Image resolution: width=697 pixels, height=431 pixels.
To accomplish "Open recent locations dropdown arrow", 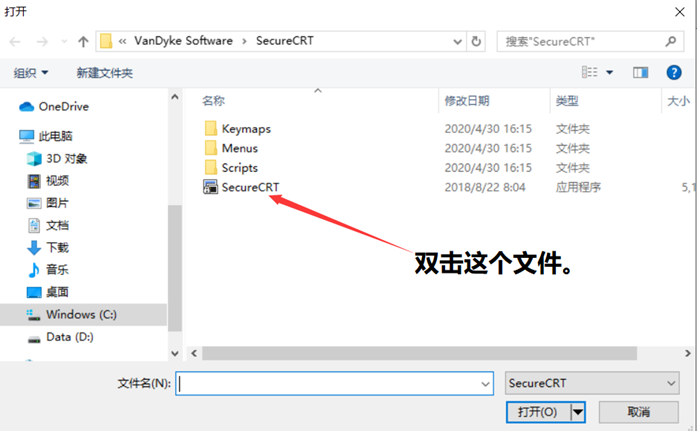I will pyautogui.click(x=64, y=42).
